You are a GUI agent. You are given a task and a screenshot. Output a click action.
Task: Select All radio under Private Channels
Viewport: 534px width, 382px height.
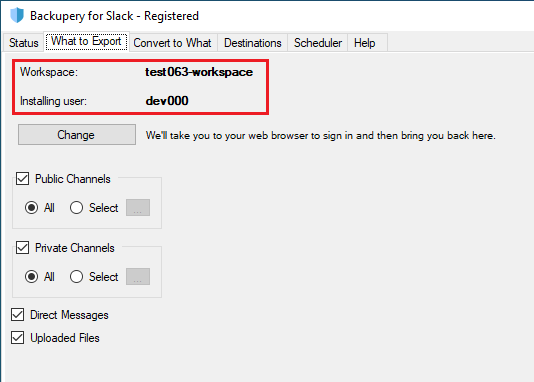(x=31, y=276)
